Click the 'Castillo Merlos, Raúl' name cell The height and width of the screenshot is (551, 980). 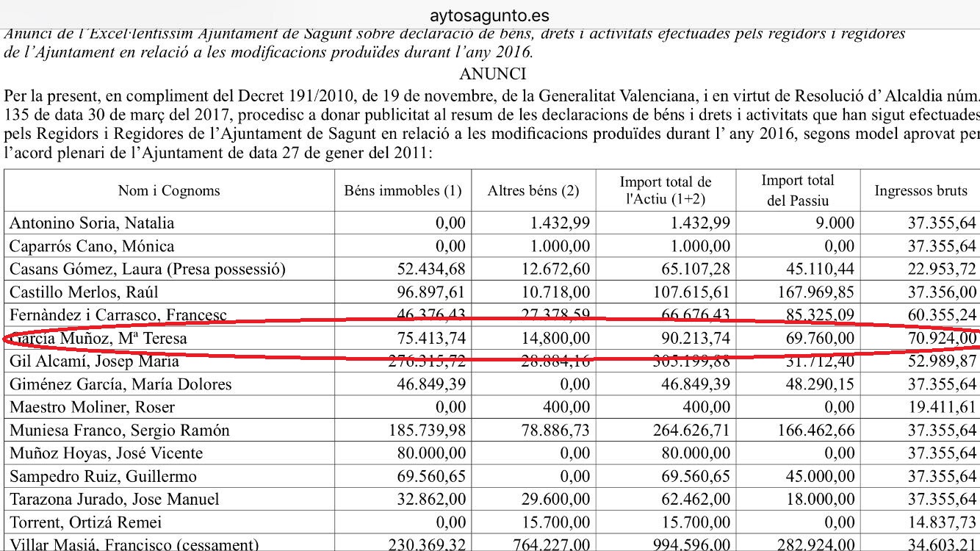click(84, 292)
